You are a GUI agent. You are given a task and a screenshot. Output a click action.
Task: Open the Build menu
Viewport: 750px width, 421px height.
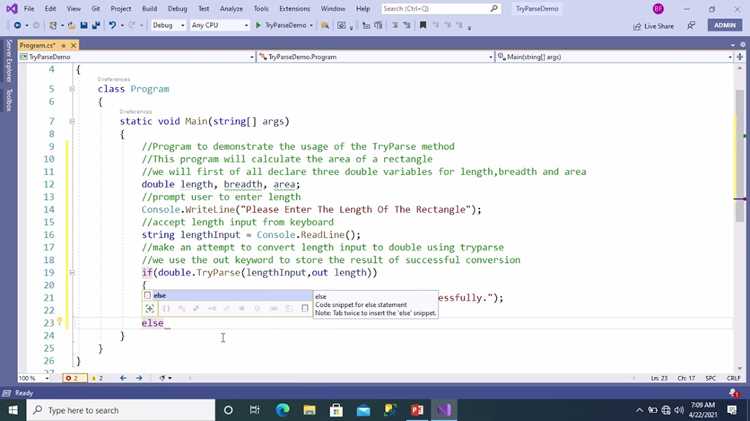(150, 9)
